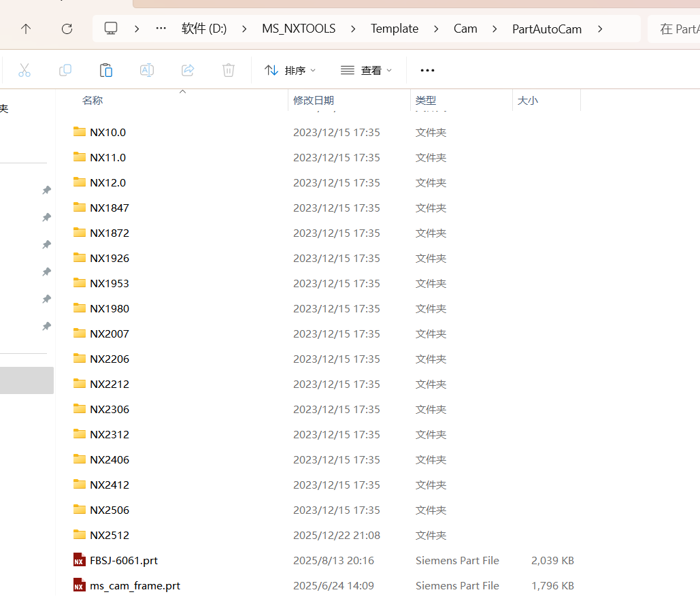Select the NX10.0 folder icon
Screen dimensions: 700x603
[80, 132]
